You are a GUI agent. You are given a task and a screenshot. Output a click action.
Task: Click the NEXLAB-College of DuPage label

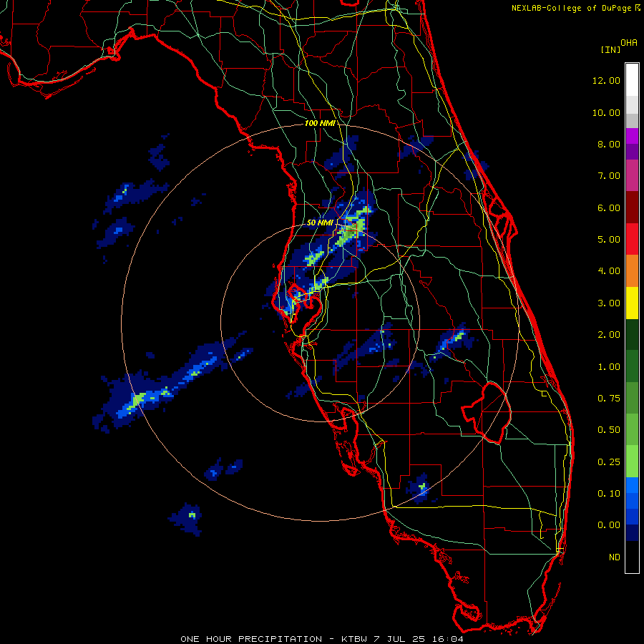click(572, 8)
